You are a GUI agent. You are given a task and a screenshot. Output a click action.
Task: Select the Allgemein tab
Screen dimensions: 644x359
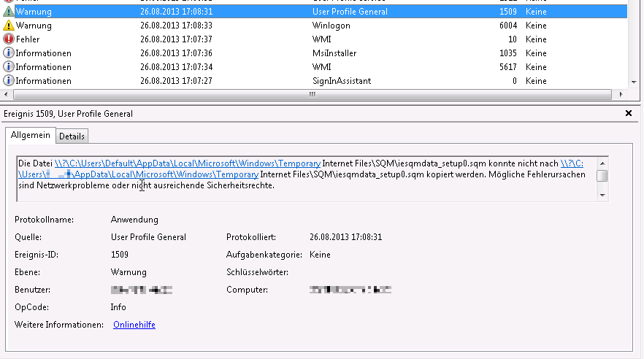coord(31,136)
